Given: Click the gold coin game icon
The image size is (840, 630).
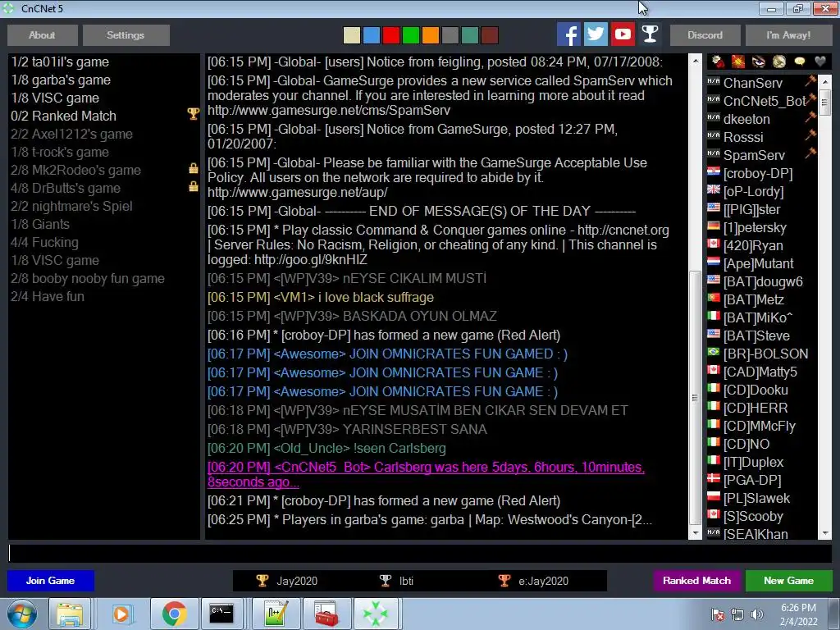Looking at the screenshot, I should coord(779,62).
